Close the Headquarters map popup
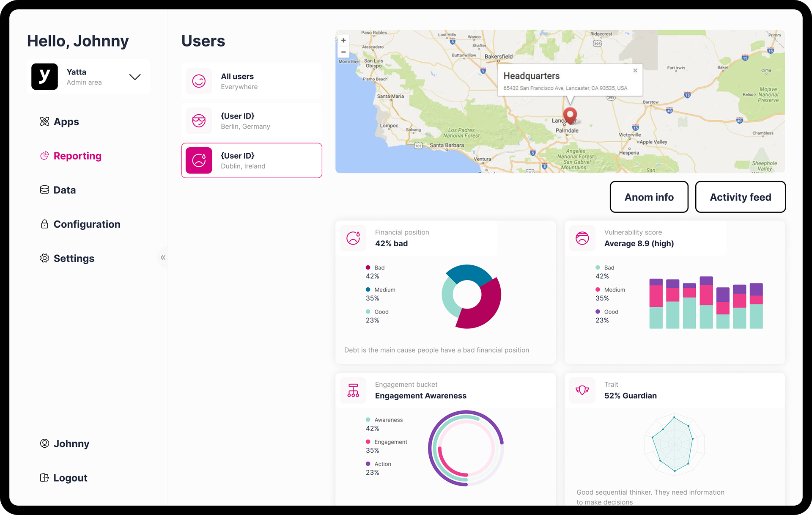This screenshot has height=515, width=812. (635, 71)
